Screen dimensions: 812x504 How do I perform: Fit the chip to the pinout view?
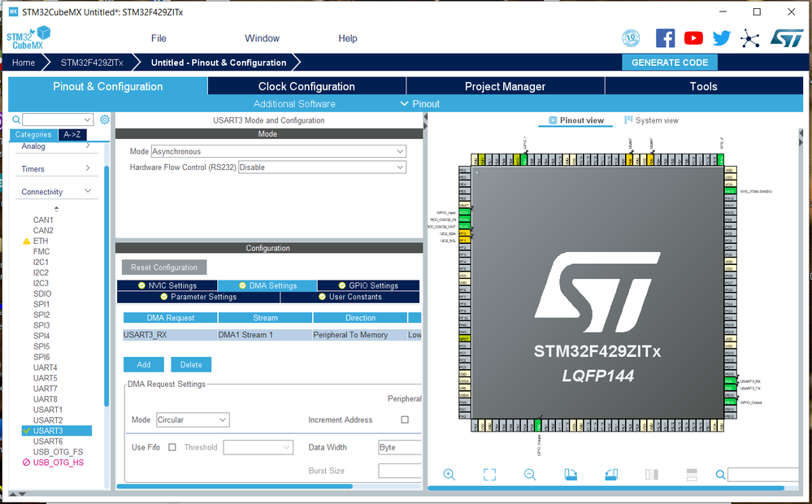tap(489, 475)
